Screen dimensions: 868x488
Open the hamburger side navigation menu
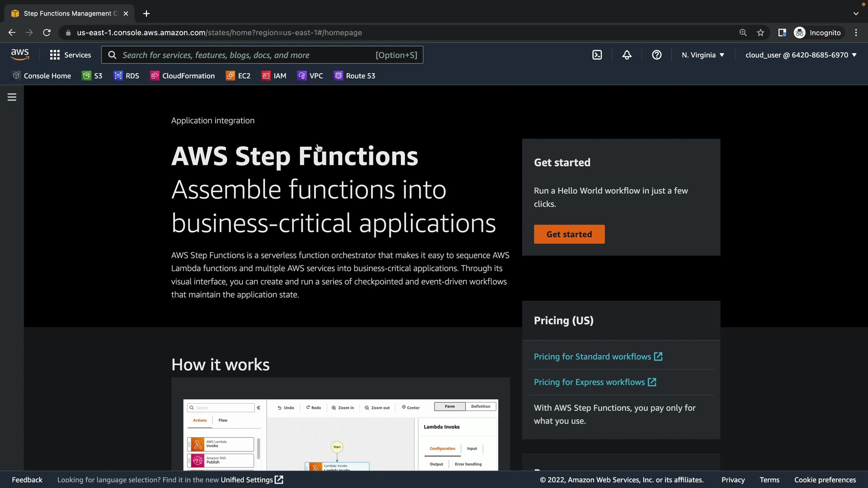point(12,97)
